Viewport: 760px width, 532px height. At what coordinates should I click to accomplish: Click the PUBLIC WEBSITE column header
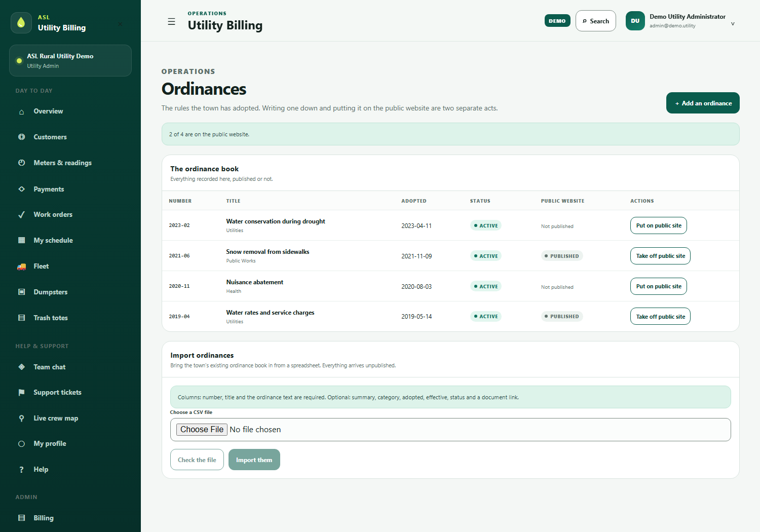click(562, 201)
